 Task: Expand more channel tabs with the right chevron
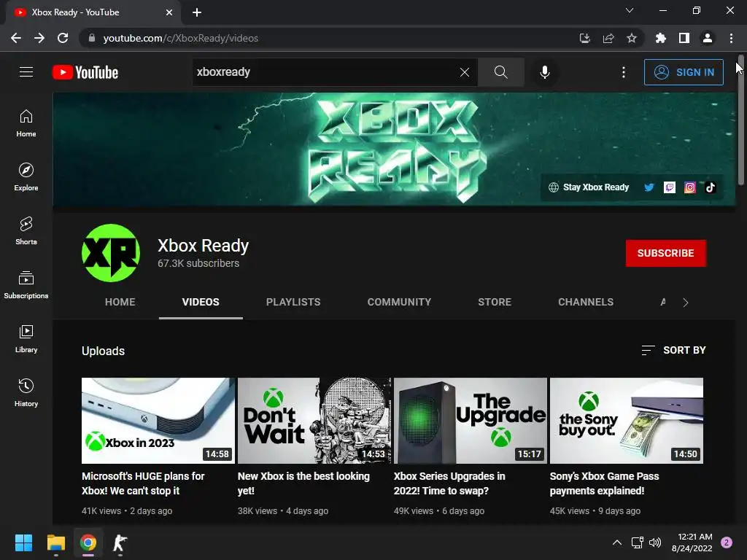click(x=685, y=303)
